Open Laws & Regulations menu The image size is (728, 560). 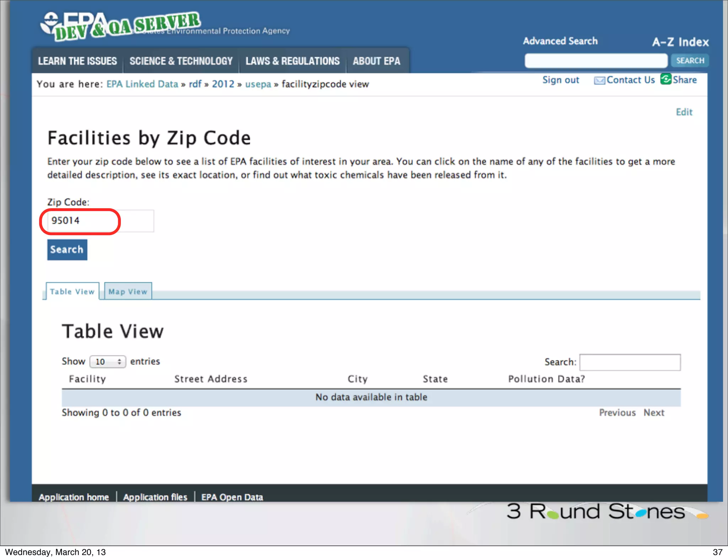pyautogui.click(x=293, y=61)
